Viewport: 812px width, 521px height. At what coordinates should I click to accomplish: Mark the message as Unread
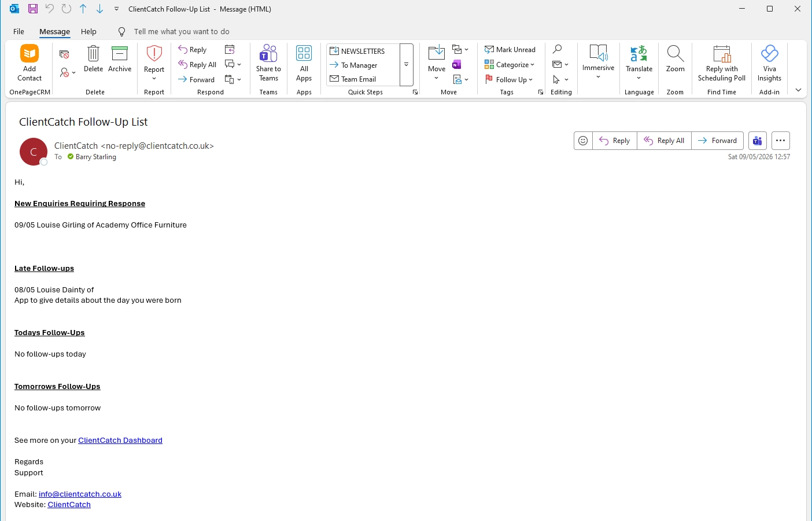[510, 50]
